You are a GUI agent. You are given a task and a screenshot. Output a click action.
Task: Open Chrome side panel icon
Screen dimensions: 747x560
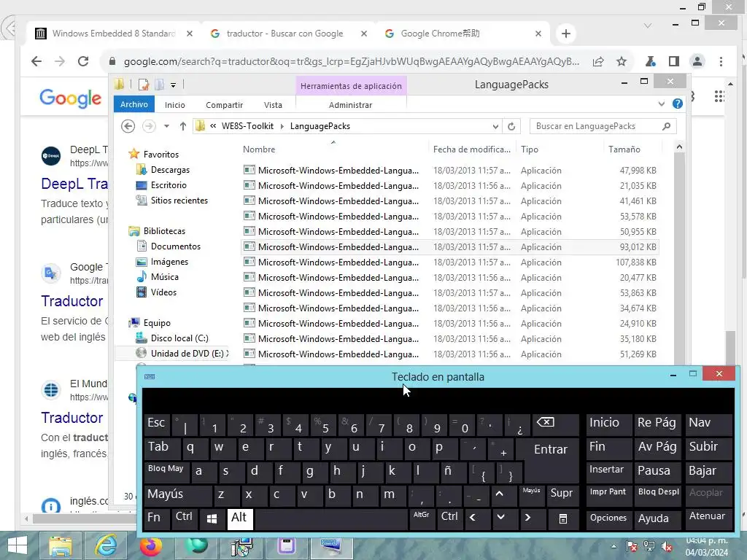pyautogui.click(x=673, y=61)
